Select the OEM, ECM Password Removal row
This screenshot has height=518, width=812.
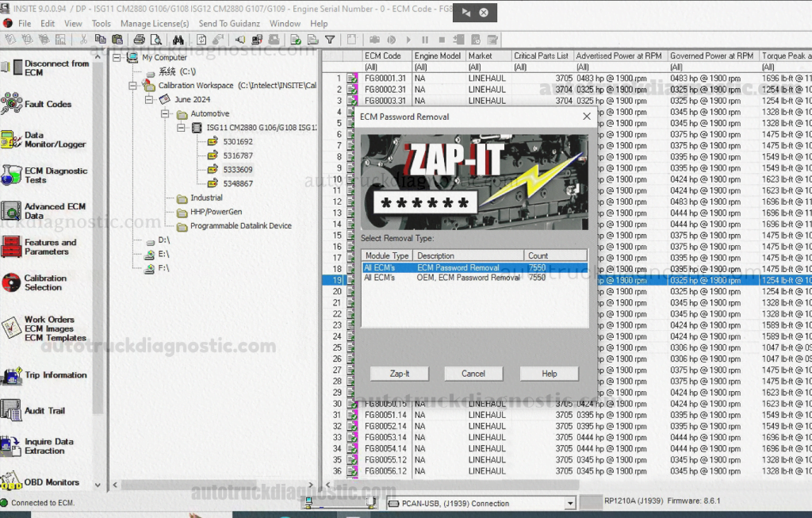coord(468,278)
